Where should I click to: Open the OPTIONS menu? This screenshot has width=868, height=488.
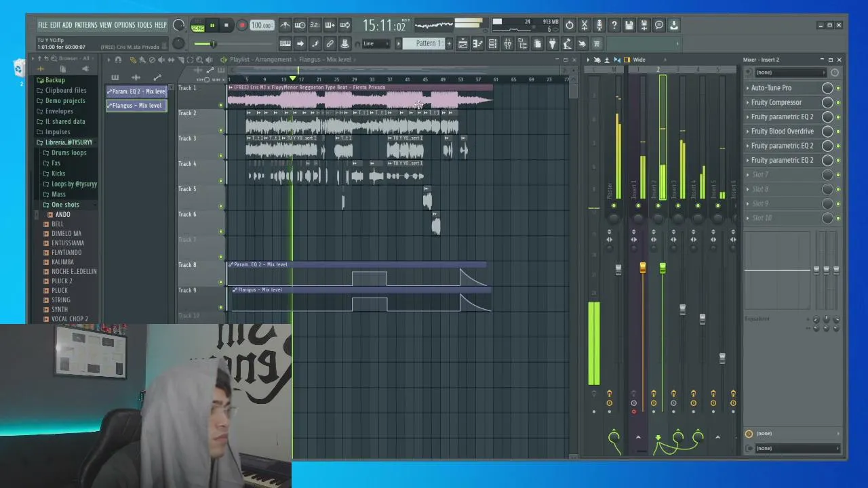125,25
